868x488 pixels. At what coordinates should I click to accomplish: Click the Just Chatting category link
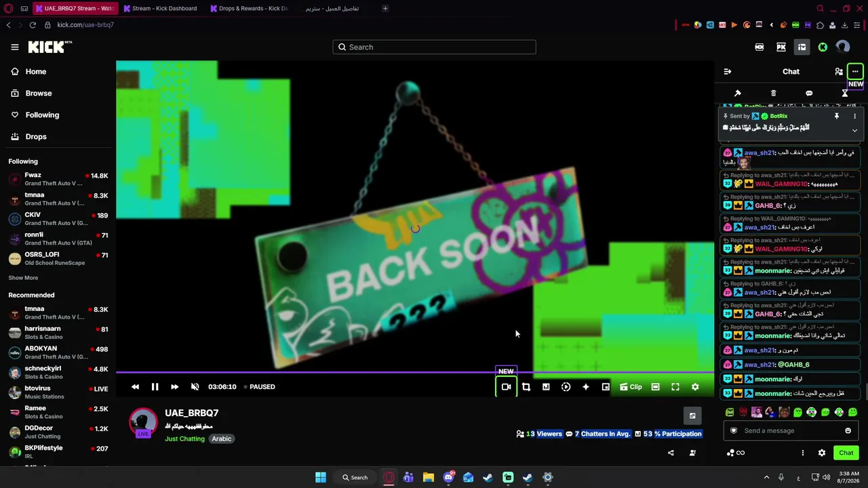[184, 439]
